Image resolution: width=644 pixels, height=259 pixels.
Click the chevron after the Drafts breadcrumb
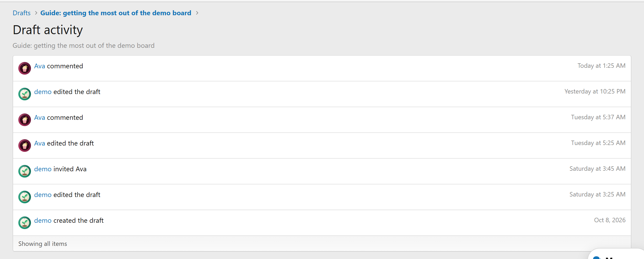(x=36, y=13)
